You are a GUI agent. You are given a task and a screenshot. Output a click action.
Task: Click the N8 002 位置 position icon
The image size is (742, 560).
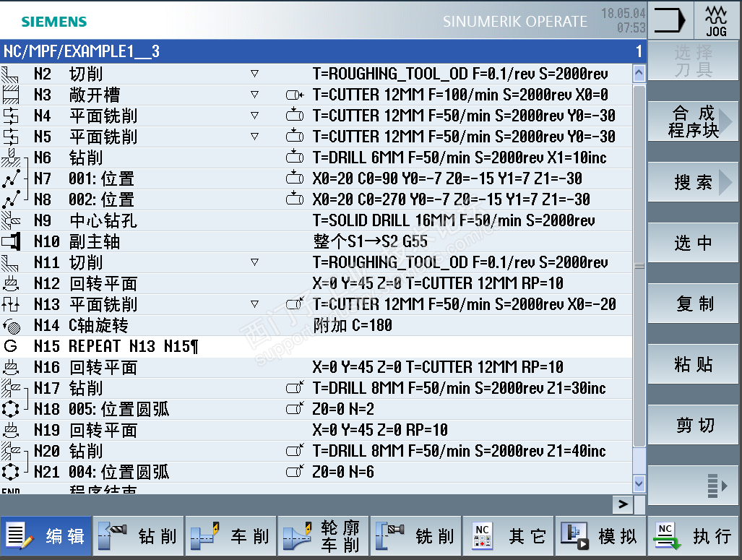[11, 199]
